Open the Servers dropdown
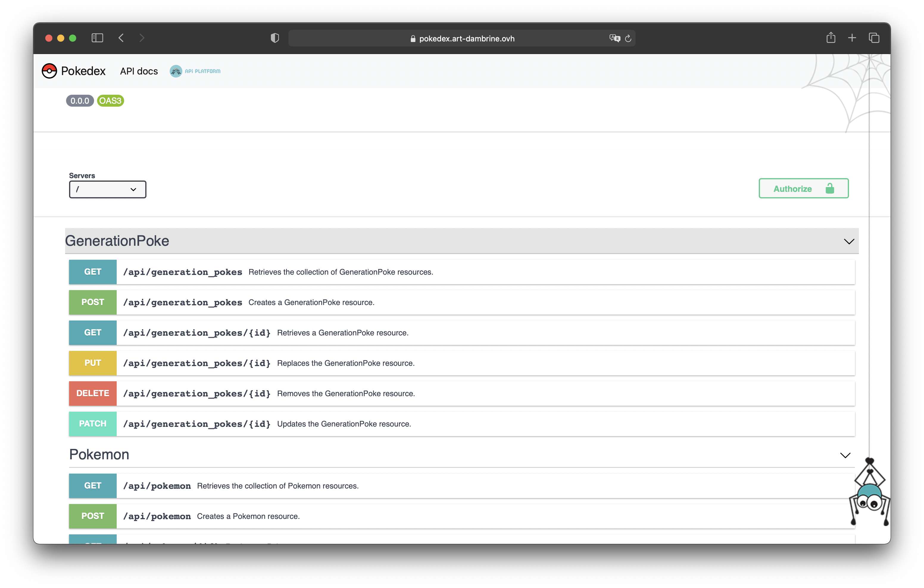The width and height of the screenshot is (924, 588). [x=107, y=189]
